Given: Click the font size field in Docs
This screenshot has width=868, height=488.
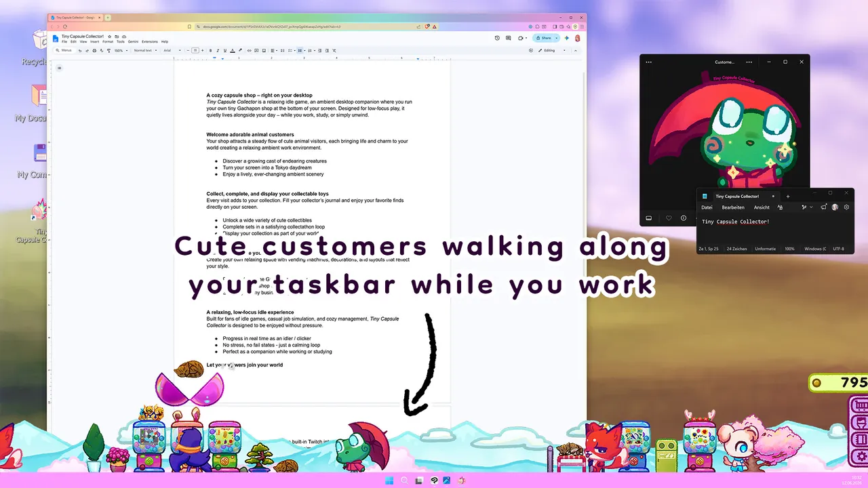Looking at the screenshot, I should (x=195, y=50).
